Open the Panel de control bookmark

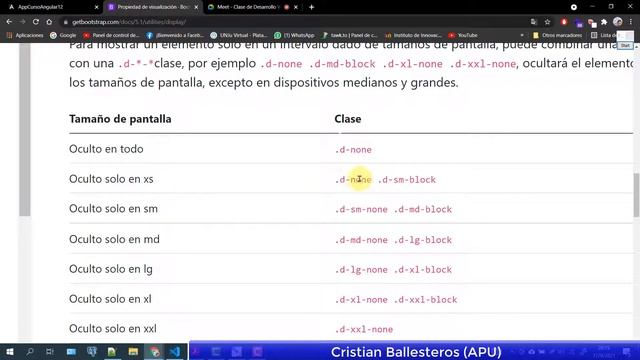tap(111, 35)
